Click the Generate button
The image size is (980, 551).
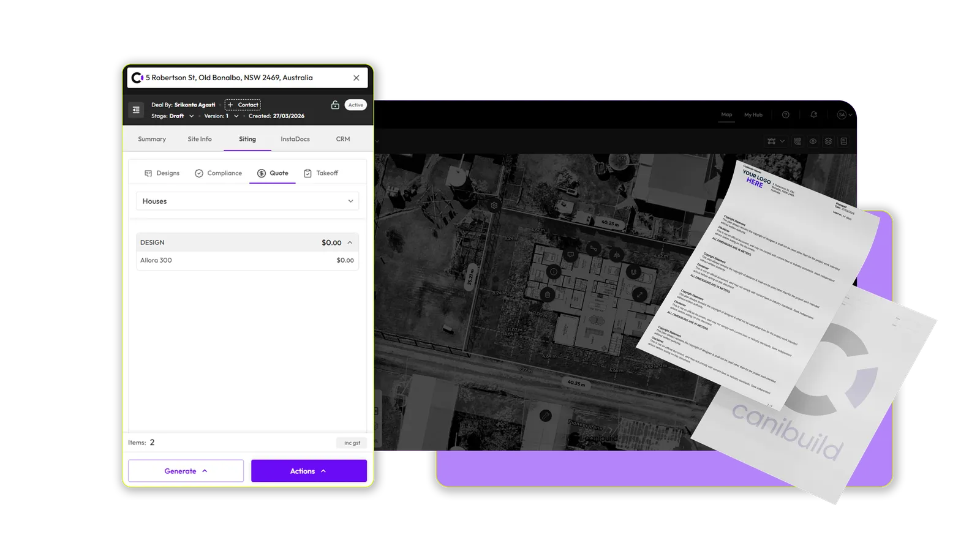[186, 471]
